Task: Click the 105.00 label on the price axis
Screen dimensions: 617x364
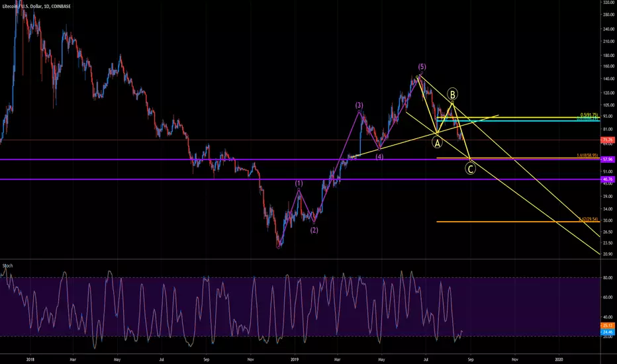Action: click(608, 105)
